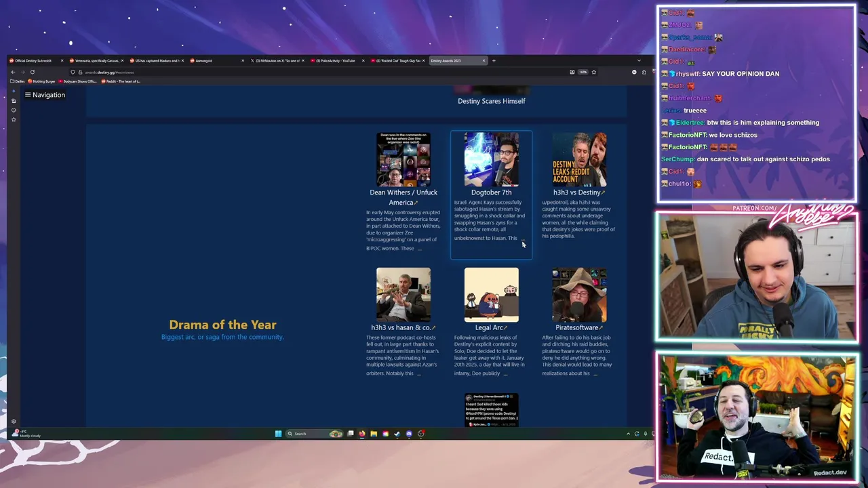Open Task View on taskbar
The height and width of the screenshot is (488, 868).
(351, 434)
